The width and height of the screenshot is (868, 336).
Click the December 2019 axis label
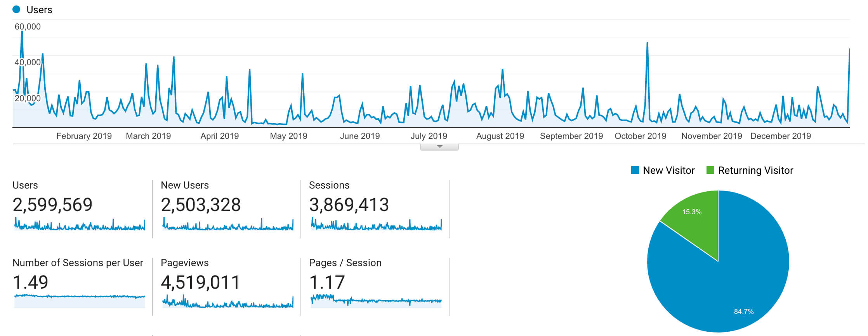[x=780, y=136]
